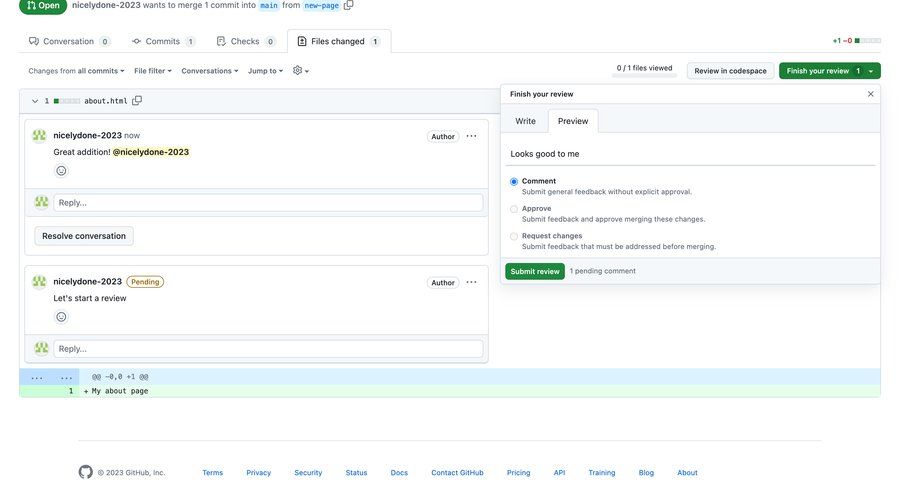Click nicelydone-2023 username on first comment
This screenshot has height=484, width=900.
87,135
